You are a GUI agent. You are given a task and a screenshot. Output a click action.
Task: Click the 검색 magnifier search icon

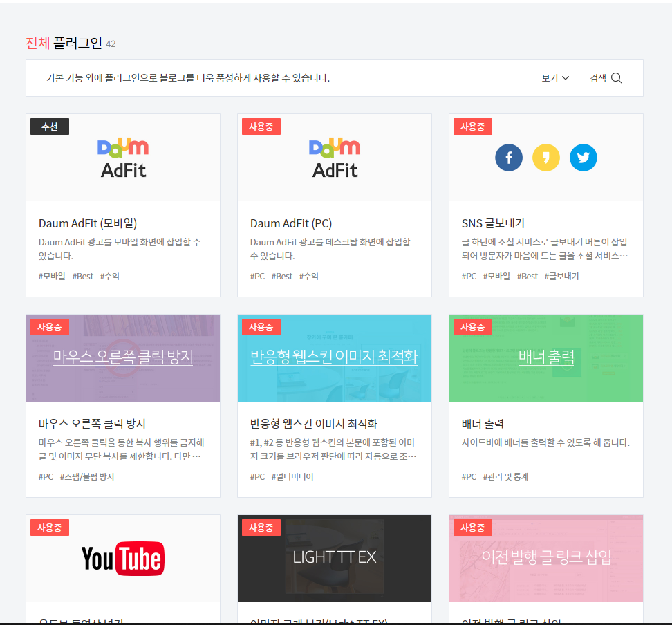[x=617, y=78]
